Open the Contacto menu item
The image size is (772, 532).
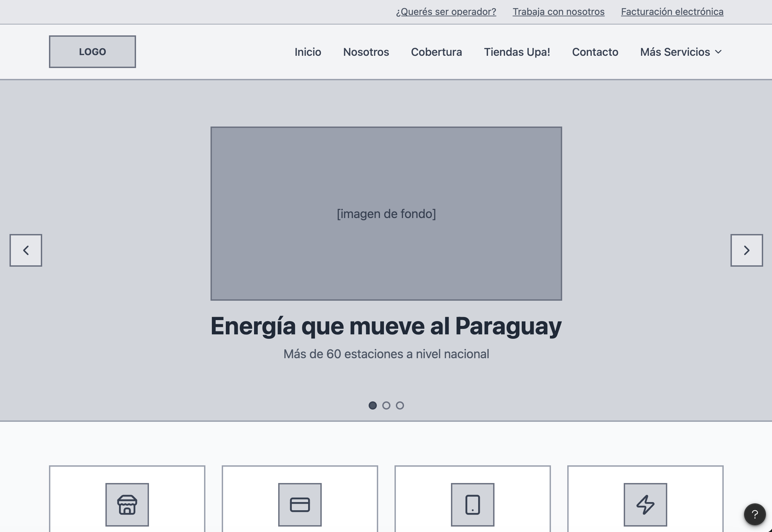pos(595,52)
